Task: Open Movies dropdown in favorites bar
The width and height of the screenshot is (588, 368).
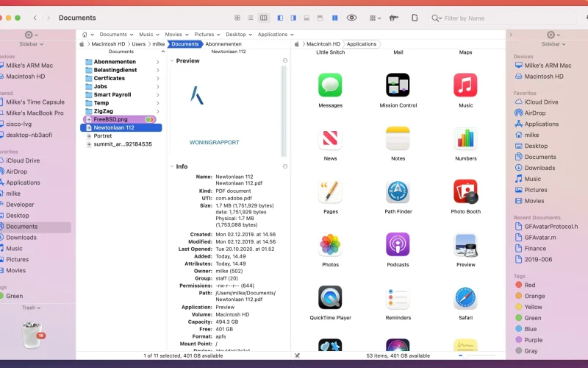Action: coord(176,34)
